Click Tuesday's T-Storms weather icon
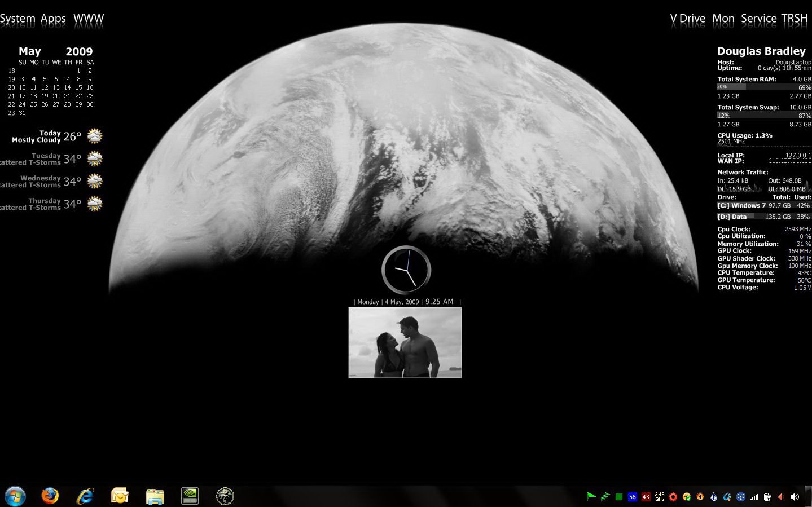Image resolution: width=812 pixels, height=507 pixels. click(95, 158)
